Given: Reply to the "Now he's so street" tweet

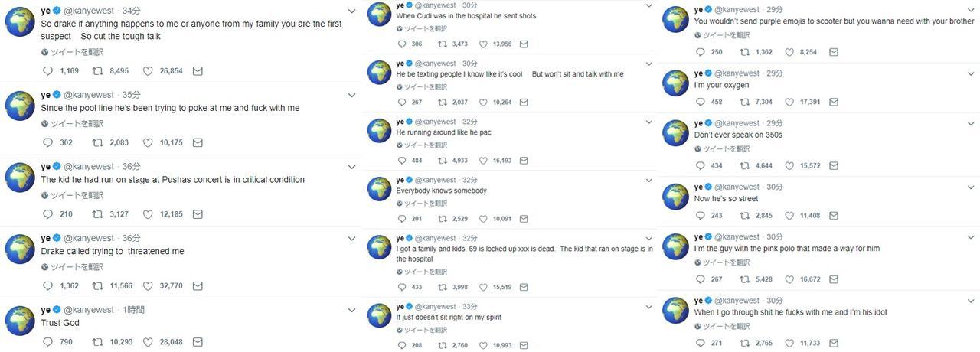Looking at the screenshot, I should (700, 216).
